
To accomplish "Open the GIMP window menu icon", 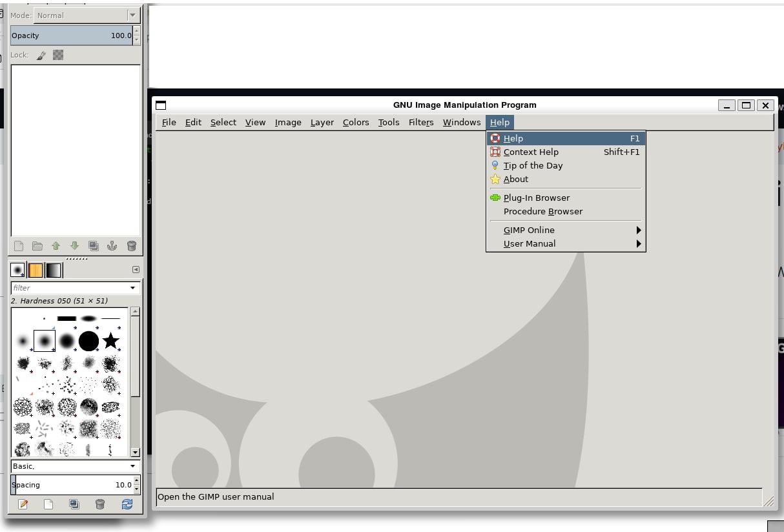I will coord(161,105).
